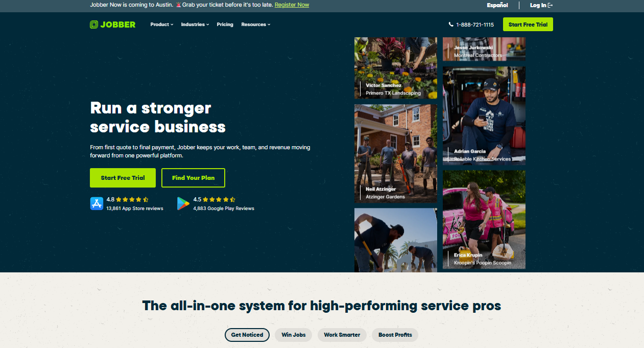This screenshot has width=644, height=348.
Task: Expand the Industries dropdown menu
Action: coord(195,25)
